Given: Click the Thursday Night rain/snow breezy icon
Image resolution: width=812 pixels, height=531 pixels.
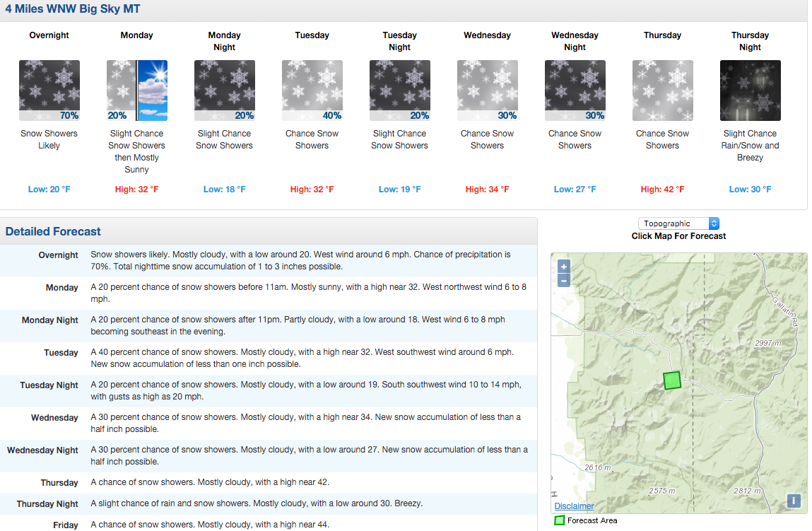Looking at the screenshot, I should pos(750,91).
